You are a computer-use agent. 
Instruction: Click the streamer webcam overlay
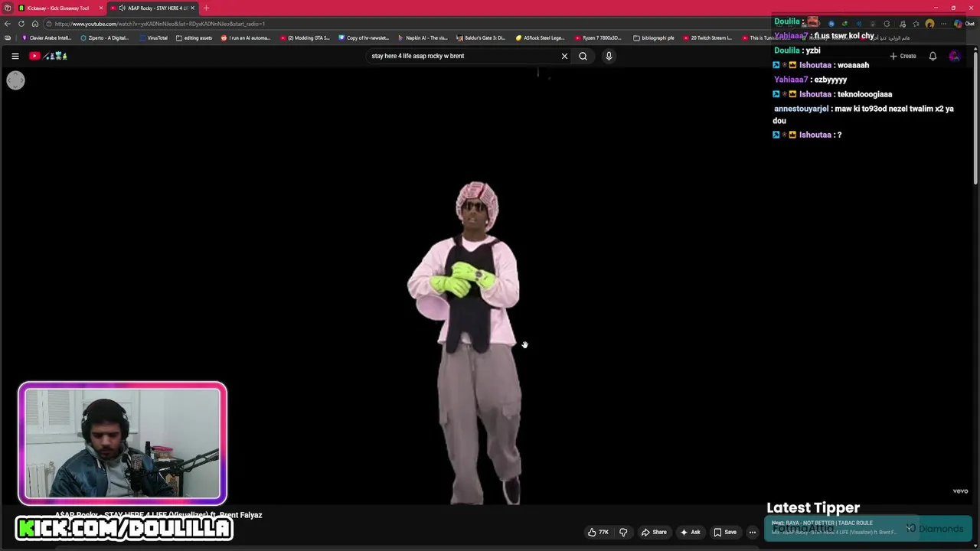(122, 444)
